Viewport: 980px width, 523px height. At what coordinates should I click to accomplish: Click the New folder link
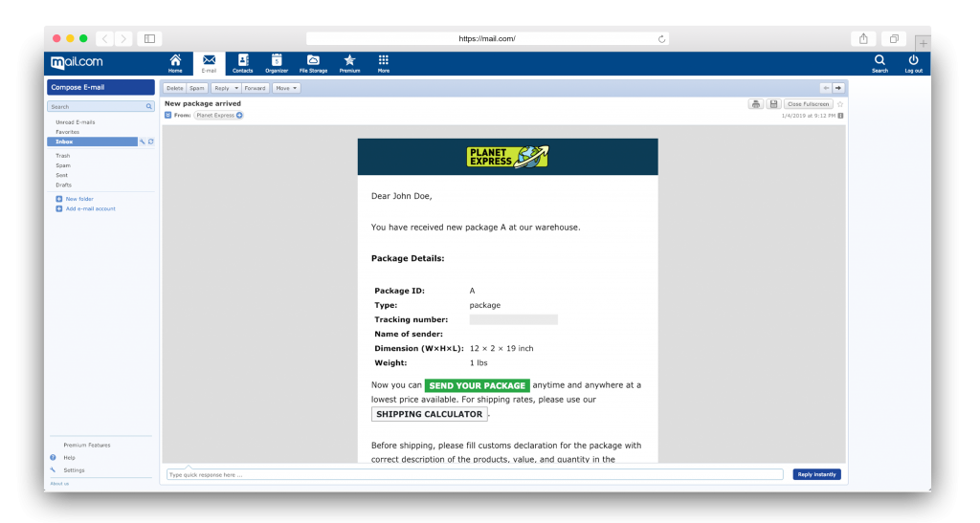[79, 199]
